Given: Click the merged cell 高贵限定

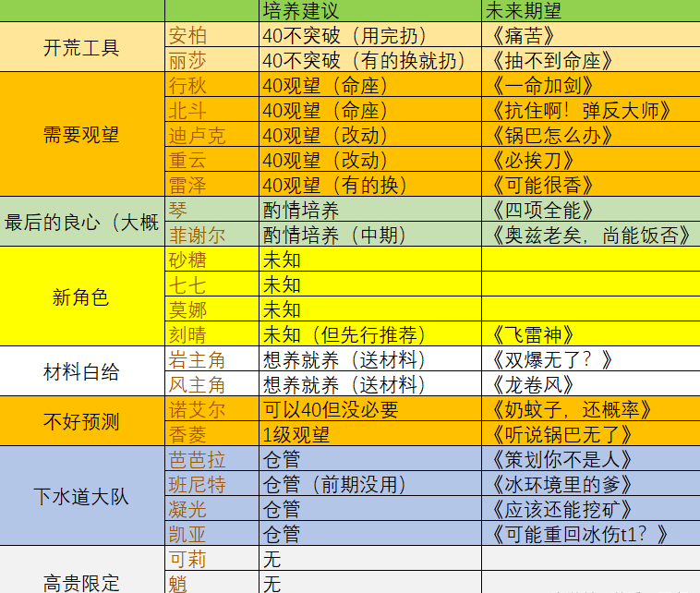Looking at the screenshot, I should point(82,570).
